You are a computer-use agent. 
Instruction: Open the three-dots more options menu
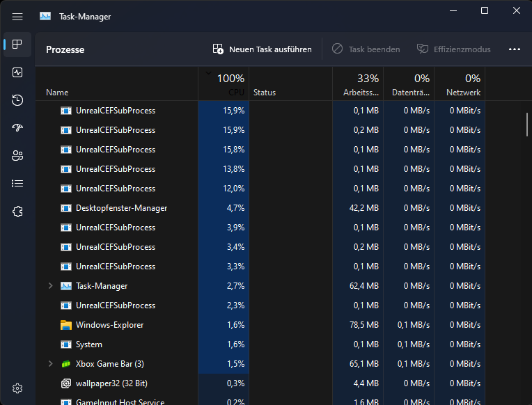pyautogui.click(x=515, y=49)
